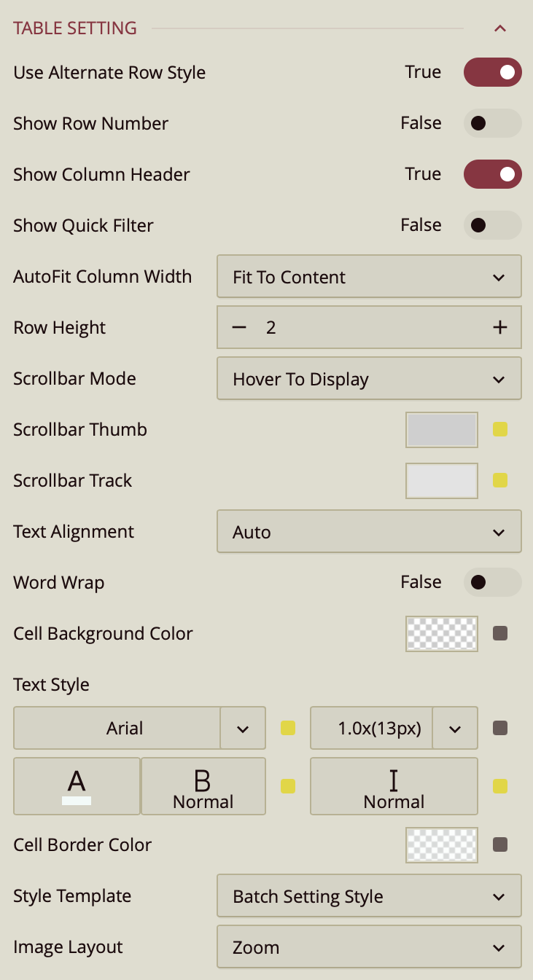Viewport: 533px width, 980px height.
Task: Open Style Template dropdown
Action: pyautogui.click(x=369, y=896)
